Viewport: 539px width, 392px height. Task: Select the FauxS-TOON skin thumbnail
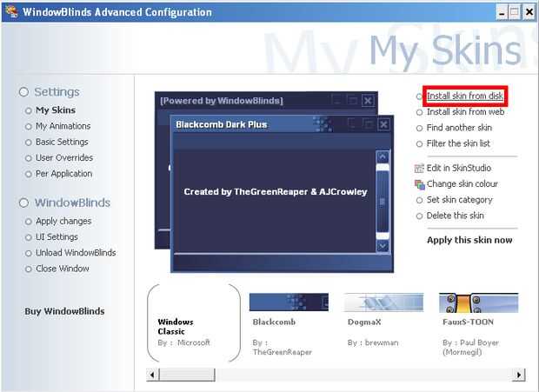pos(478,302)
